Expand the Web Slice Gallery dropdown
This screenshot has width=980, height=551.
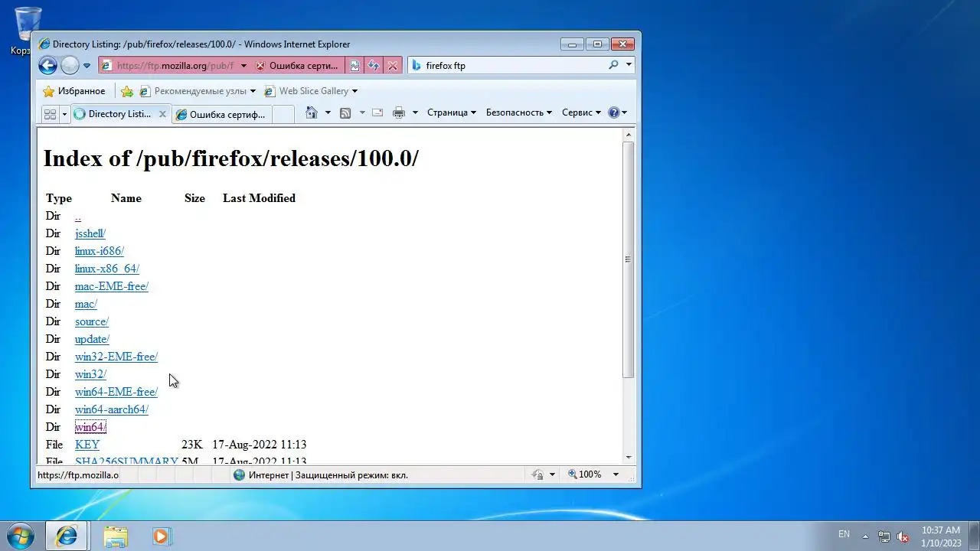click(x=354, y=91)
